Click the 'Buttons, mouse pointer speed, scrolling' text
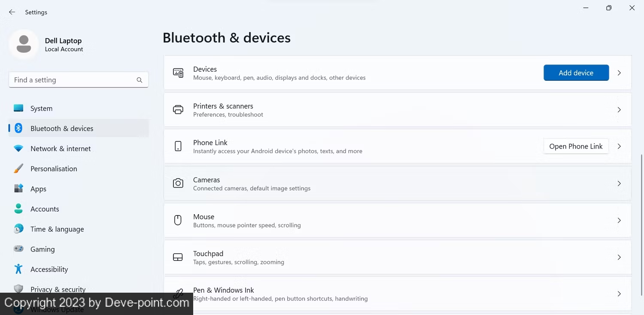 click(x=247, y=225)
